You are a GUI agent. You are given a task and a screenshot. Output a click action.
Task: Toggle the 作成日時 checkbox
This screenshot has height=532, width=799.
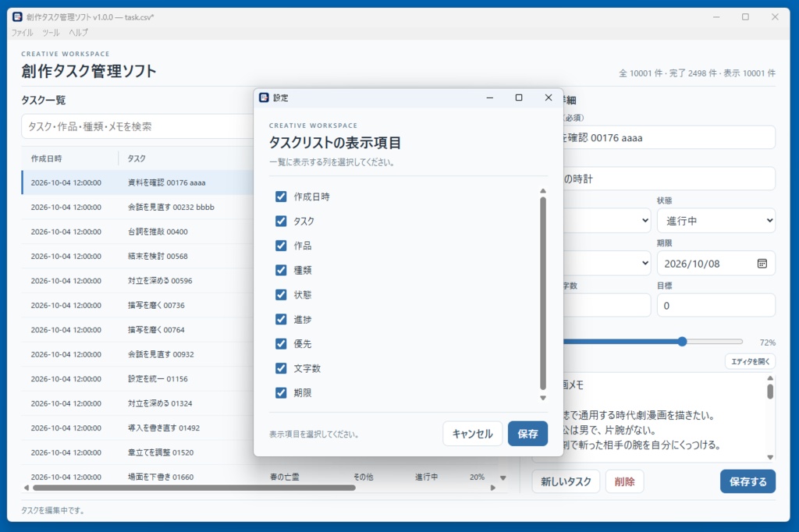point(281,197)
